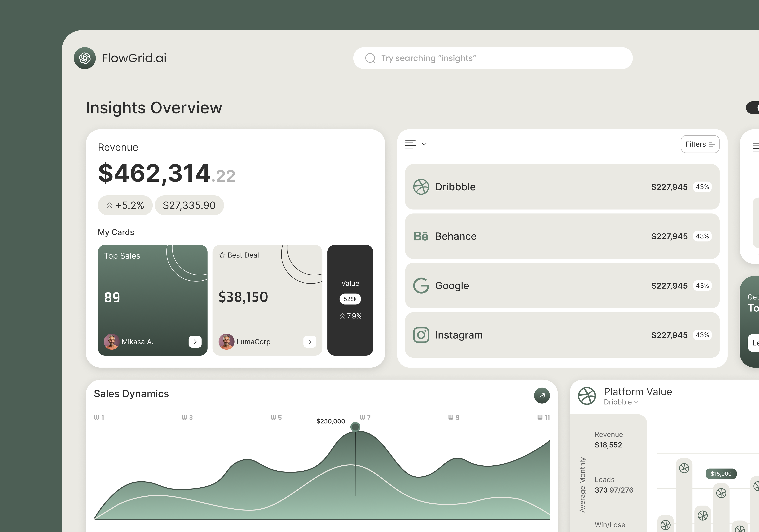
Task: Click the list-view lines icon
Action: [x=410, y=144]
